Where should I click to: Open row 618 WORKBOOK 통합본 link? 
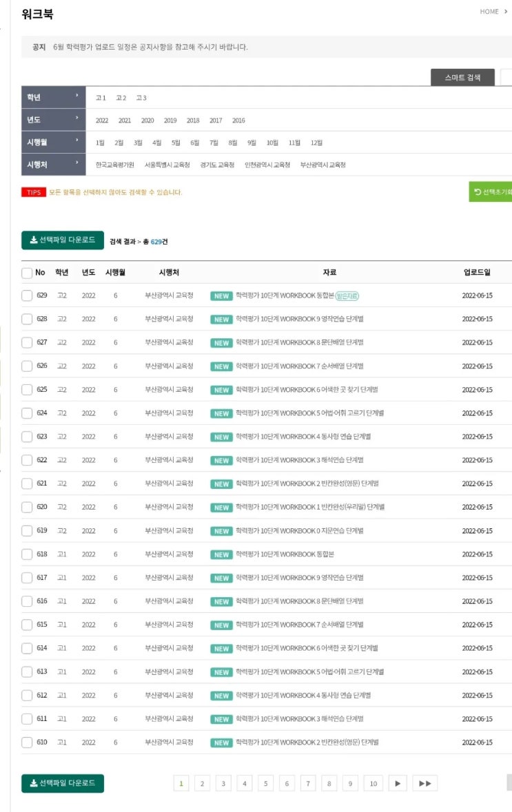tap(285, 554)
